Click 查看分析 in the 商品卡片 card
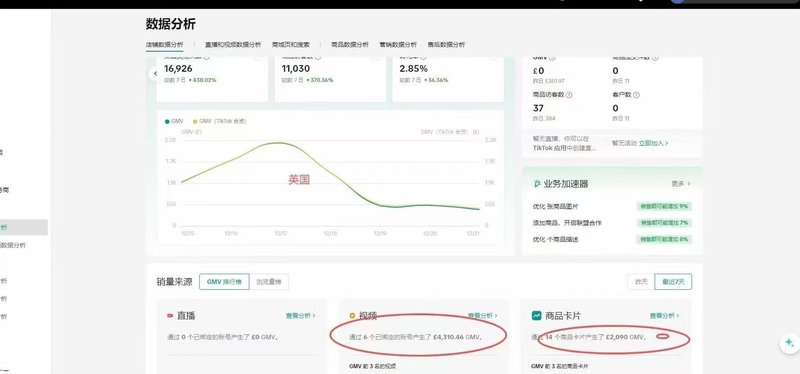This screenshot has width=800, height=374. pyautogui.click(x=664, y=316)
